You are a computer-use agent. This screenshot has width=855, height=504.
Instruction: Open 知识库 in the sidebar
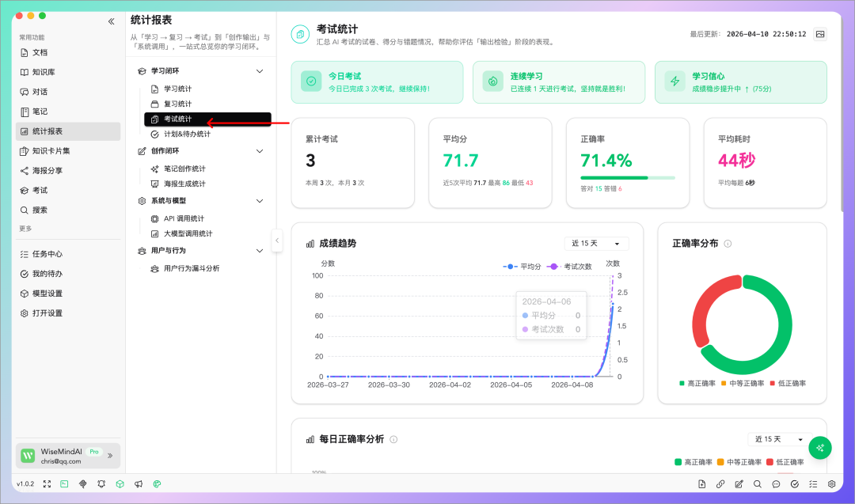(x=68, y=72)
